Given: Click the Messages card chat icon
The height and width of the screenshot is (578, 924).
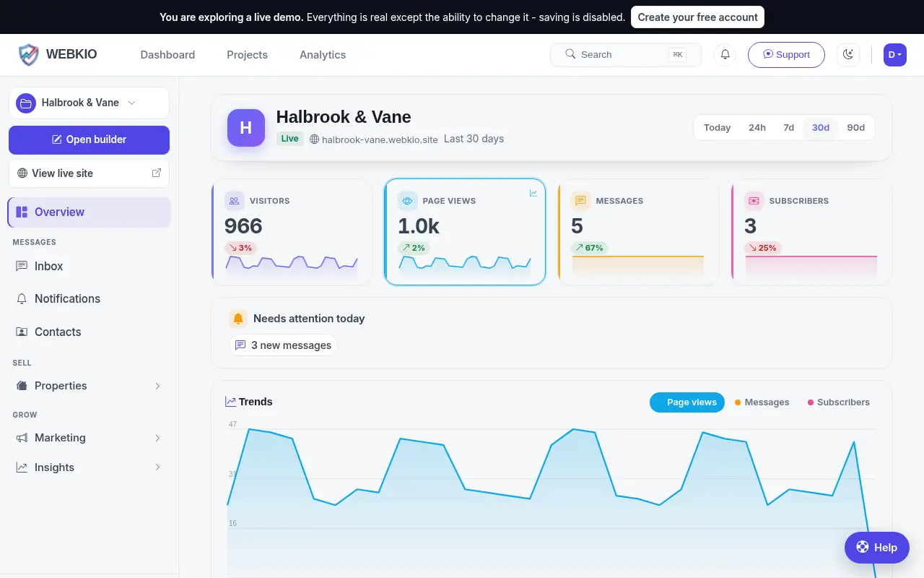Looking at the screenshot, I should (580, 201).
